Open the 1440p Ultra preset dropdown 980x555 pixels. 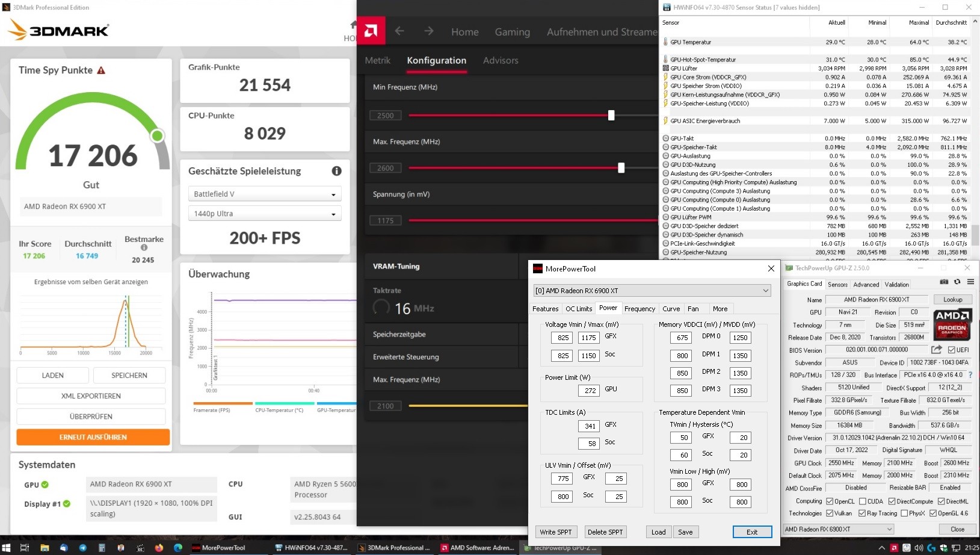pos(265,214)
